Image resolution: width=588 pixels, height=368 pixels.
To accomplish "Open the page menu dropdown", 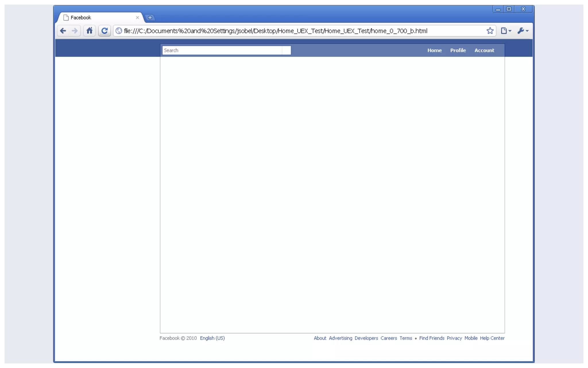I will (x=506, y=31).
